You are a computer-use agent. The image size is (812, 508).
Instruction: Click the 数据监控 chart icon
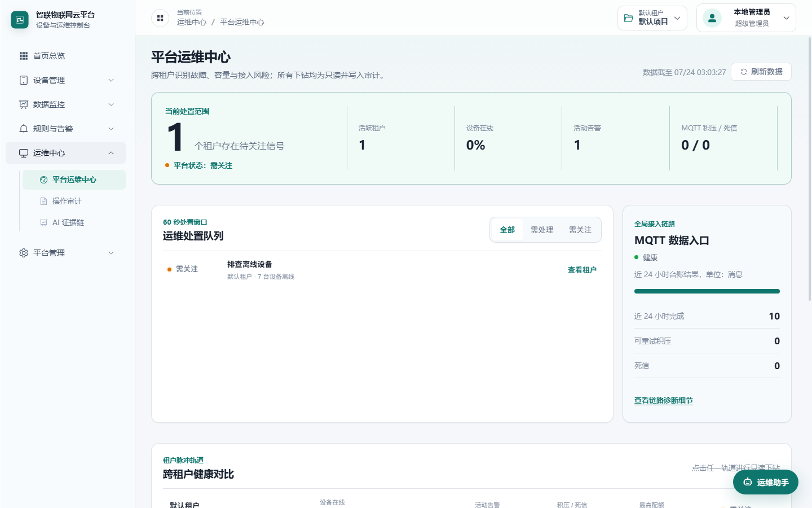(x=24, y=104)
